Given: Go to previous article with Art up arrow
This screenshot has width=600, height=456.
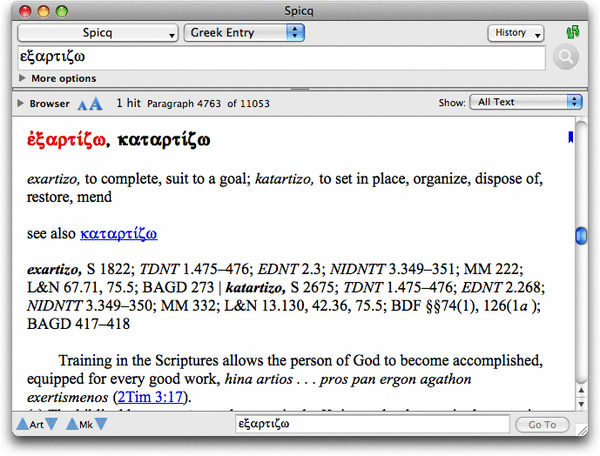Looking at the screenshot, I should [x=23, y=423].
